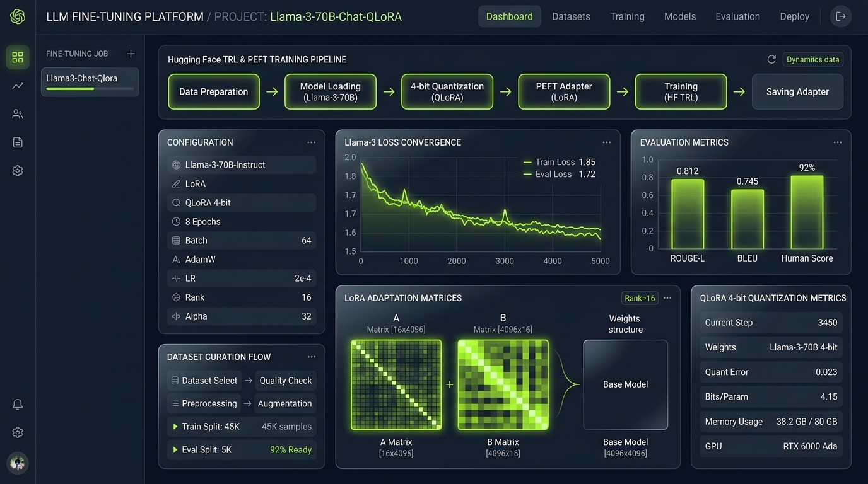The width and height of the screenshot is (868, 484).
Task: Open the Evaluation tab
Action: point(737,16)
